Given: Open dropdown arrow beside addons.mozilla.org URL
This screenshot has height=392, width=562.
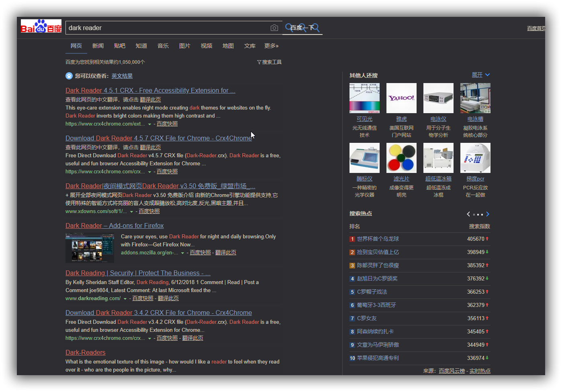Looking at the screenshot, I should 183,253.
